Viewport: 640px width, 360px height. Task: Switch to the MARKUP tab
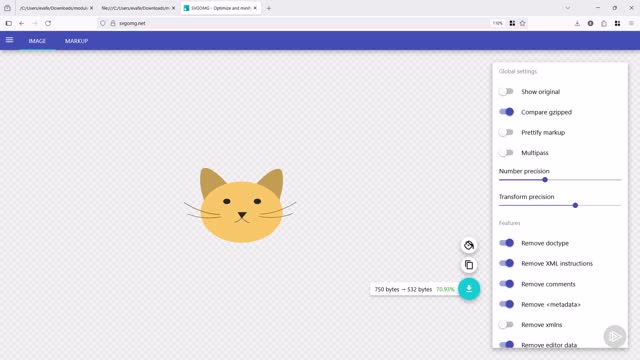point(76,41)
